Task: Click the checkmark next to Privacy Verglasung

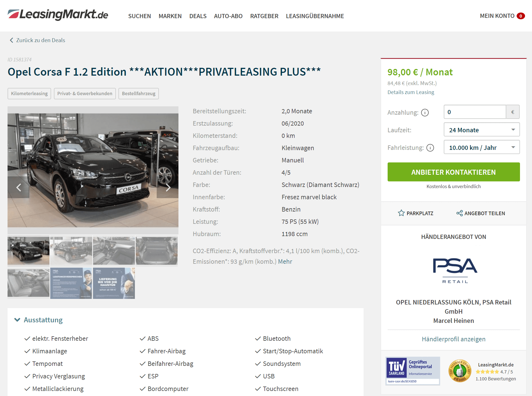Action: tap(27, 376)
